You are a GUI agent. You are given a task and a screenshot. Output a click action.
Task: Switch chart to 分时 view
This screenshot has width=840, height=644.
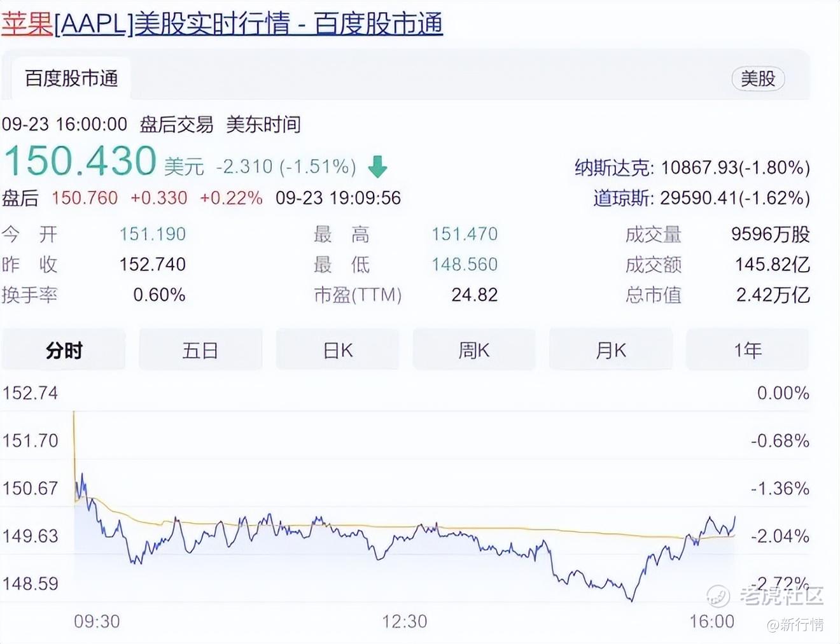64,350
